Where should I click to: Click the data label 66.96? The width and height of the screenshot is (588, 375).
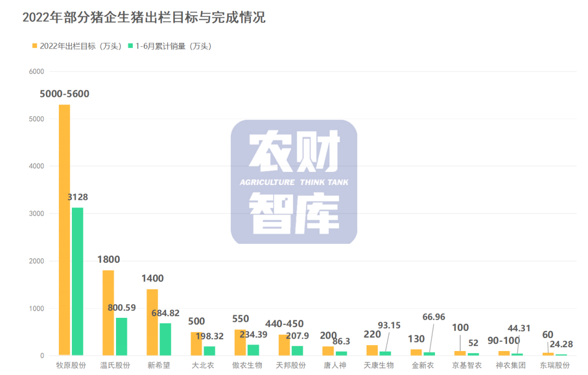pyautogui.click(x=434, y=317)
